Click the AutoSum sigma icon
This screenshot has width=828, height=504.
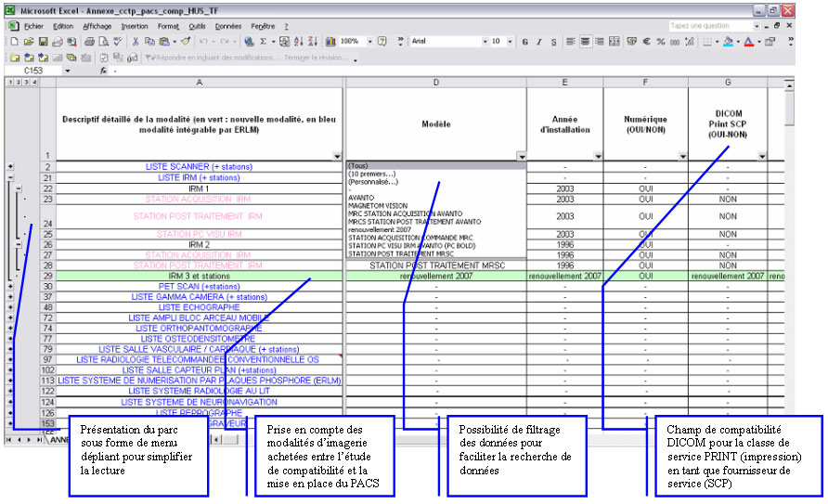click(x=263, y=41)
